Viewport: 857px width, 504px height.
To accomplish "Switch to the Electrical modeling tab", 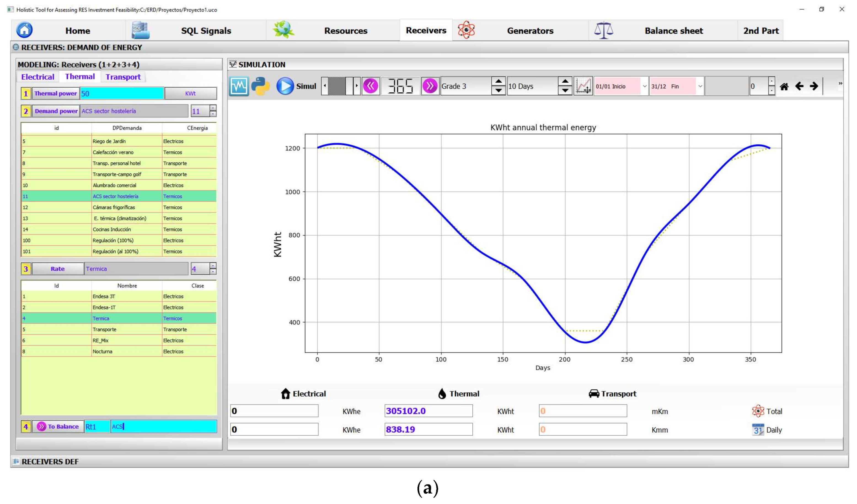I will click(x=38, y=77).
